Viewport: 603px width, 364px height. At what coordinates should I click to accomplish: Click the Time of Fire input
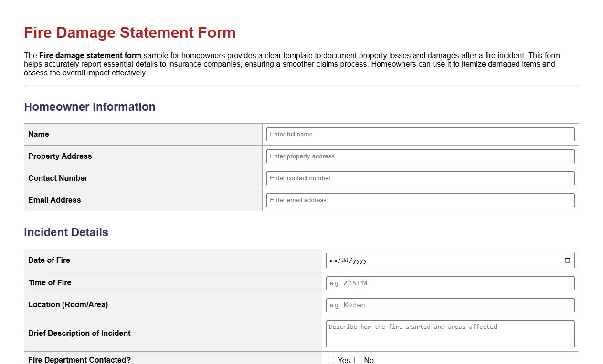click(449, 282)
